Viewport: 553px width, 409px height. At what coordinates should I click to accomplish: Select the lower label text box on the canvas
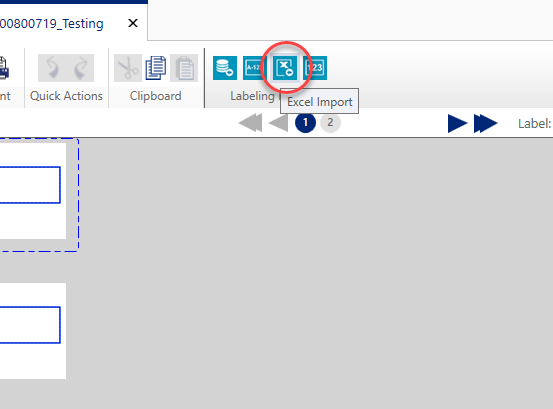tap(30, 325)
